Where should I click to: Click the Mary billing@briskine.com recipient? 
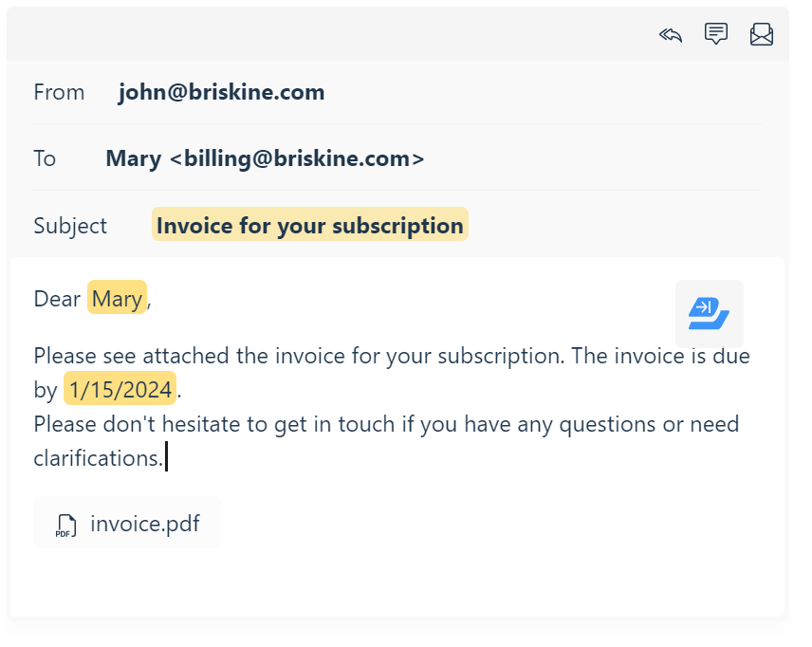[265, 158]
